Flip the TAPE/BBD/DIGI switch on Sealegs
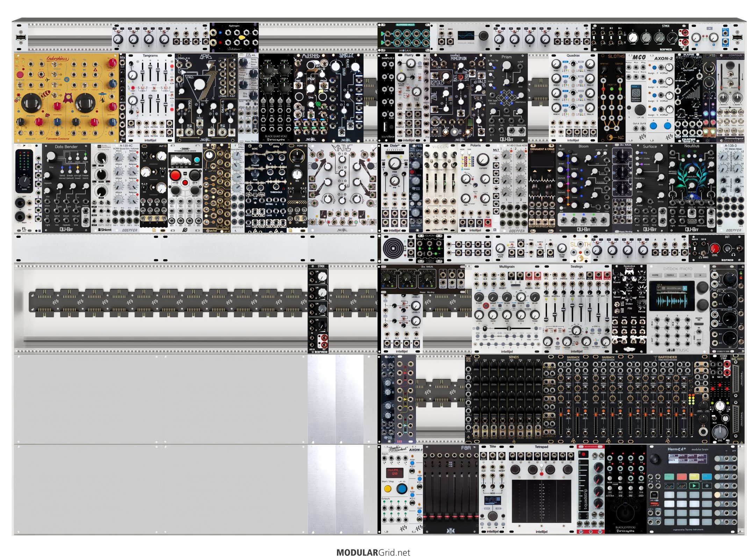747x560 pixels. [x=564, y=330]
